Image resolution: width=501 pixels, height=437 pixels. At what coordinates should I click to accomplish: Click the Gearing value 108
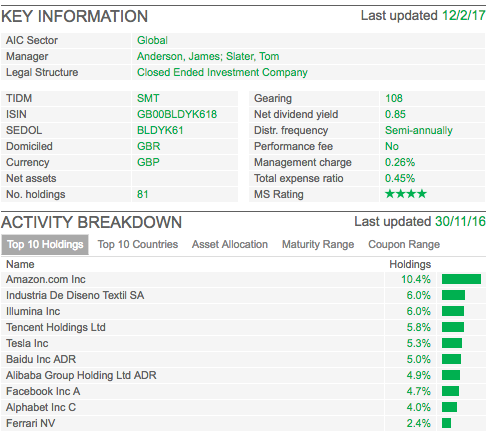(394, 98)
